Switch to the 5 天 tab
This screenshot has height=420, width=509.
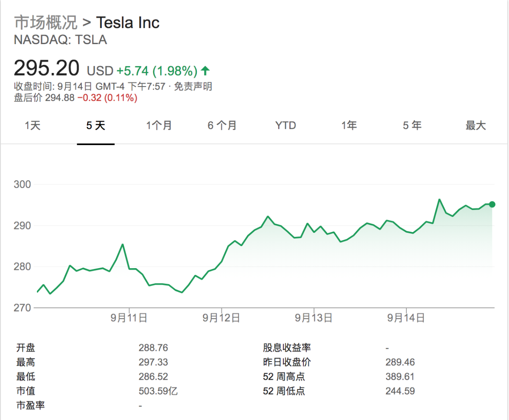tap(95, 126)
